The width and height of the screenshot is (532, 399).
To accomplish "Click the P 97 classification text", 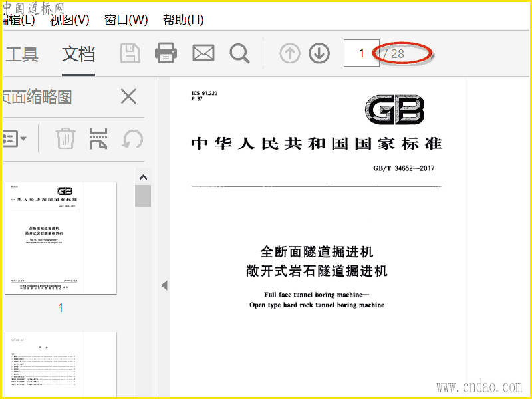I will click(197, 98).
